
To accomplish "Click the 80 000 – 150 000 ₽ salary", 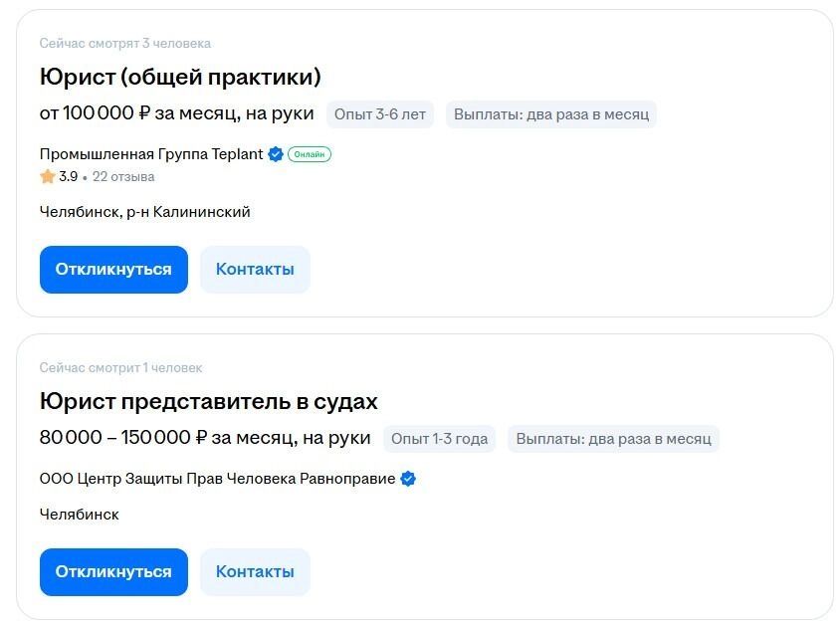I will [x=205, y=439].
